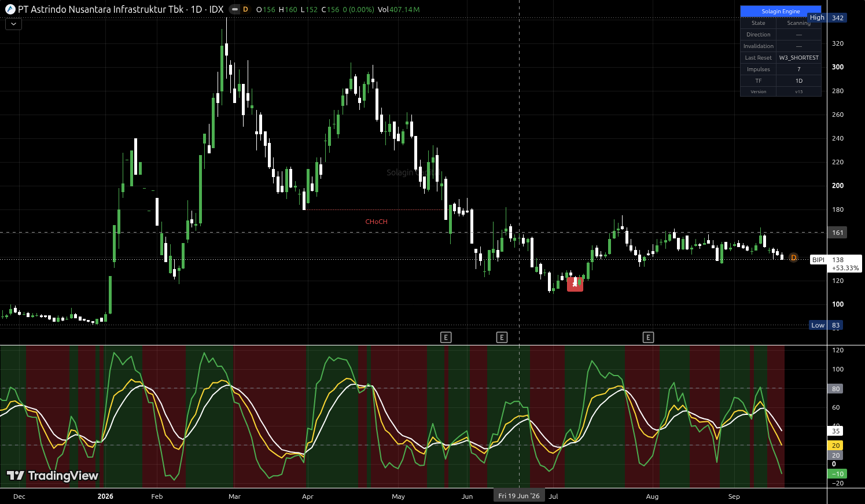Click the High 342 price label
Screen dimensions: 865x504
tap(828, 18)
